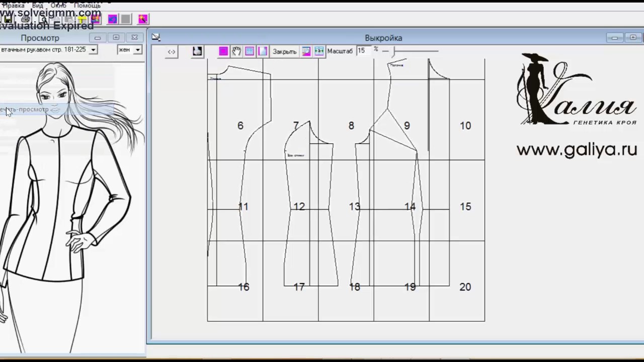Open the Вид menu

coord(38,6)
